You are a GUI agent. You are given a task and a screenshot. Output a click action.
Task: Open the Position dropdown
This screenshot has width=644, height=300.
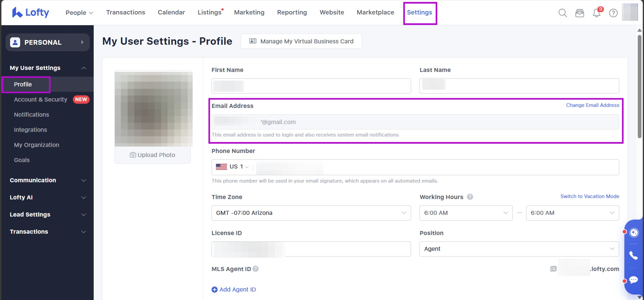(519, 249)
